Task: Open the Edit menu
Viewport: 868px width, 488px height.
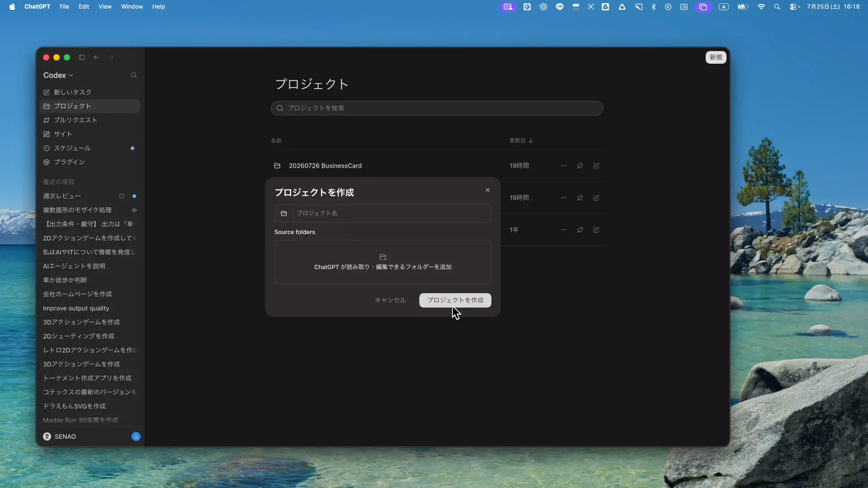Action: 84,7
